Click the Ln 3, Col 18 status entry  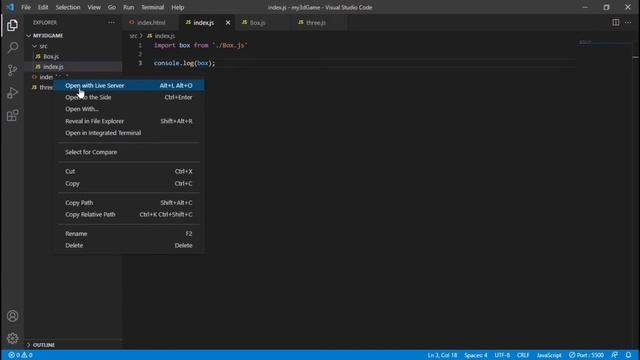pyautogui.click(x=442, y=355)
